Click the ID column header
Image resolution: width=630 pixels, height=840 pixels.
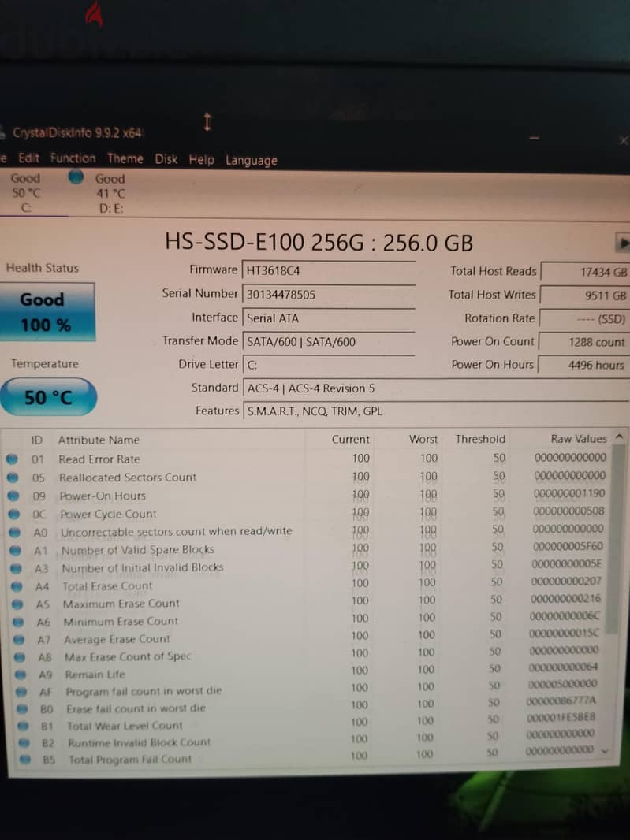click(x=36, y=440)
